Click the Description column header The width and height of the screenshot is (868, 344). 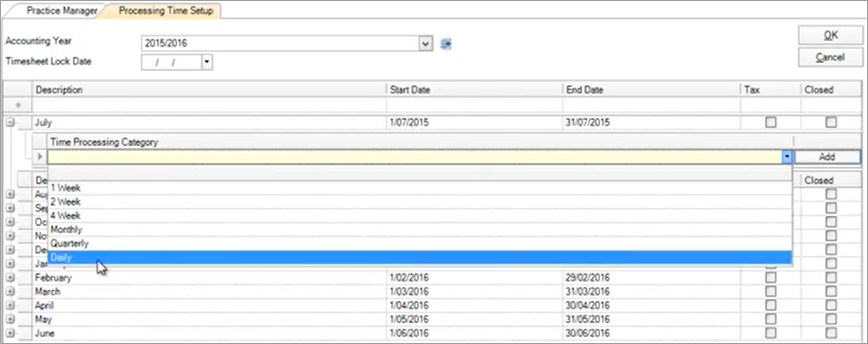click(209, 90)
